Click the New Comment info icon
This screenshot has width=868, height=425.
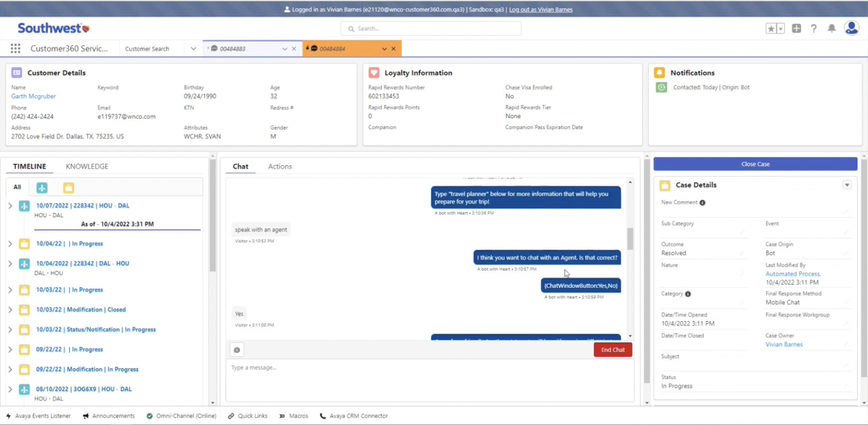tap(702, 203)
